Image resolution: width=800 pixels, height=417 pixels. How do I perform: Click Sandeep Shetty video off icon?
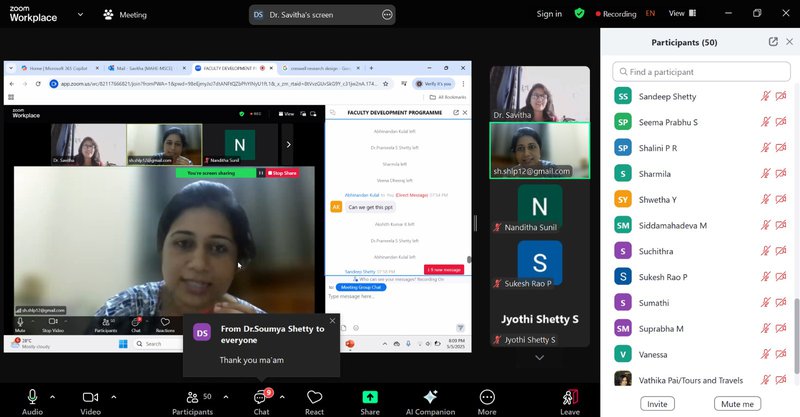tap(781, 96)
